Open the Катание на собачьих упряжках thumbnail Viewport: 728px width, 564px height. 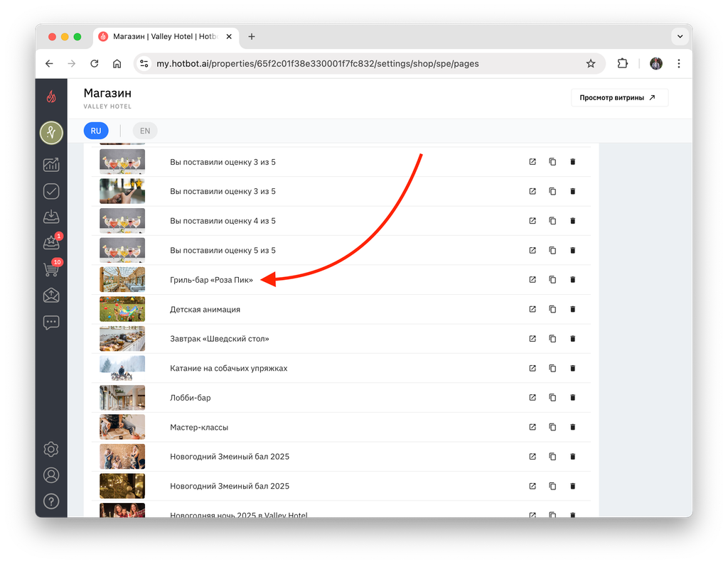click(x=122, y=368)
